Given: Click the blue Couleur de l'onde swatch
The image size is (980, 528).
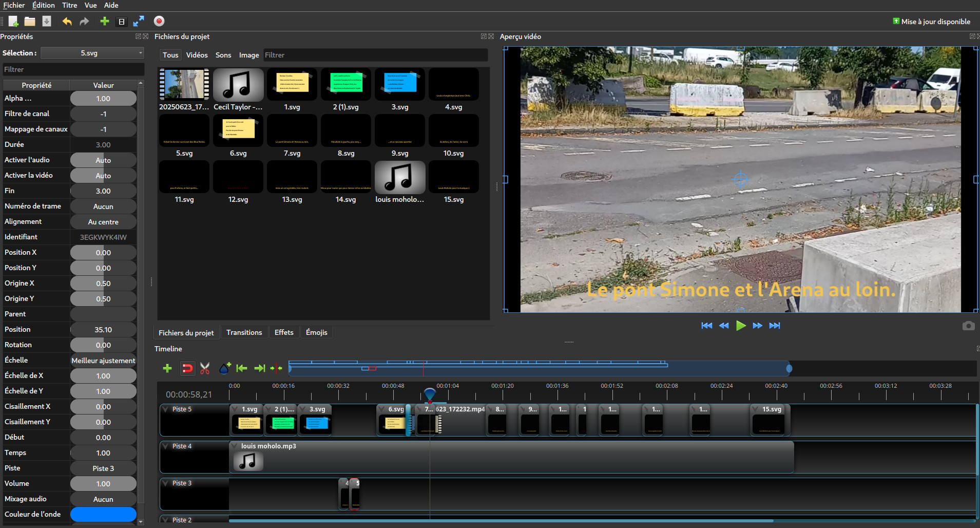Looking at the screenshot, I should 103,514.
